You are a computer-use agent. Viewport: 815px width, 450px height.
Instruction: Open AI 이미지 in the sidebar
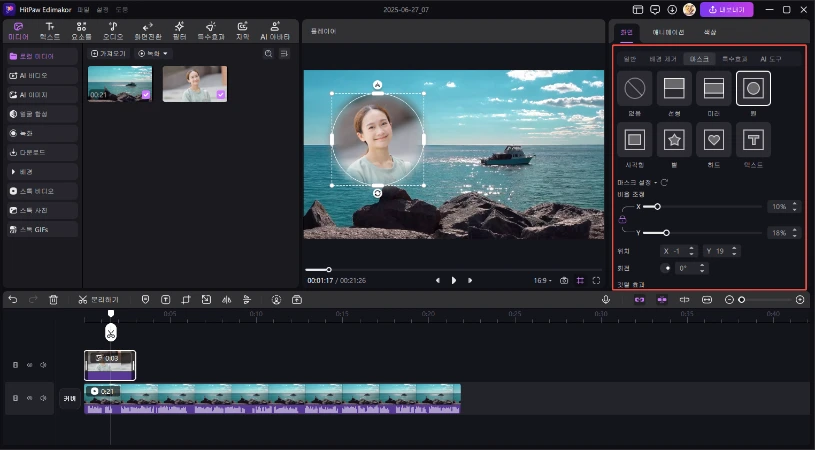pos(43,95)
